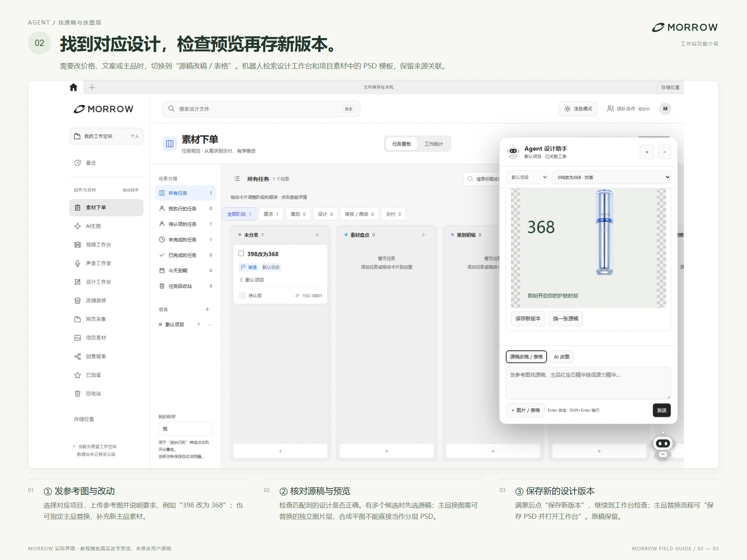Select 未完成的任务 task group

[x=186, y=240]
